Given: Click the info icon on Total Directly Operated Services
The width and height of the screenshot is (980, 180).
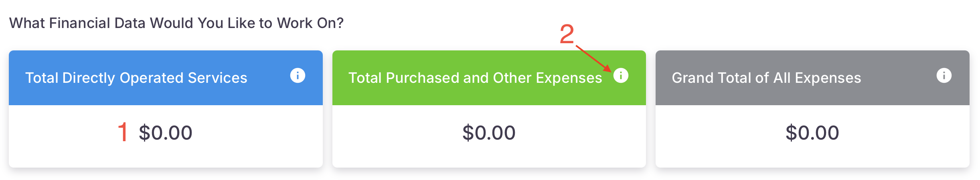Looking at the screenshot, I should 298,75.
